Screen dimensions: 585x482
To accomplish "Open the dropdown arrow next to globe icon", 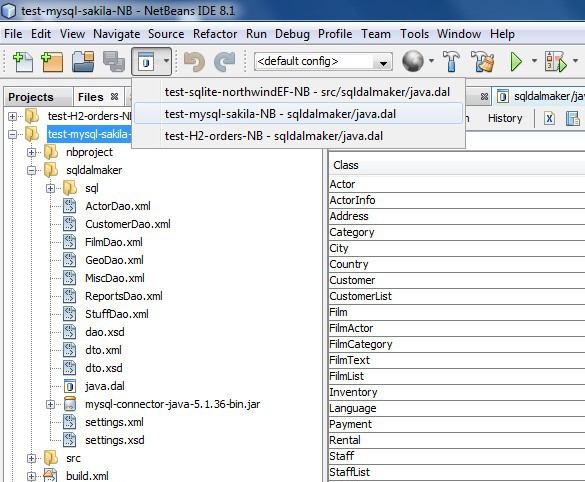I will pyautogui.click(x=431, y=61).
